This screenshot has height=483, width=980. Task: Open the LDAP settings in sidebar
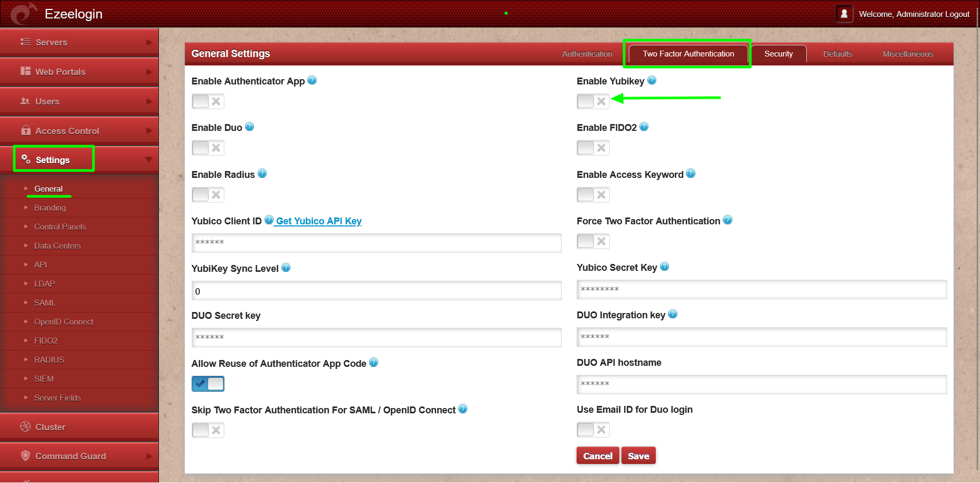coord(44,283)
